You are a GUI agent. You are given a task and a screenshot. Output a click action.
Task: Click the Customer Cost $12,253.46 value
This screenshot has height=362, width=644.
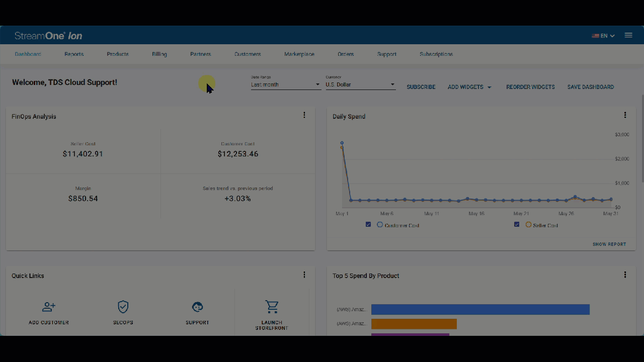tap(238, 154)
